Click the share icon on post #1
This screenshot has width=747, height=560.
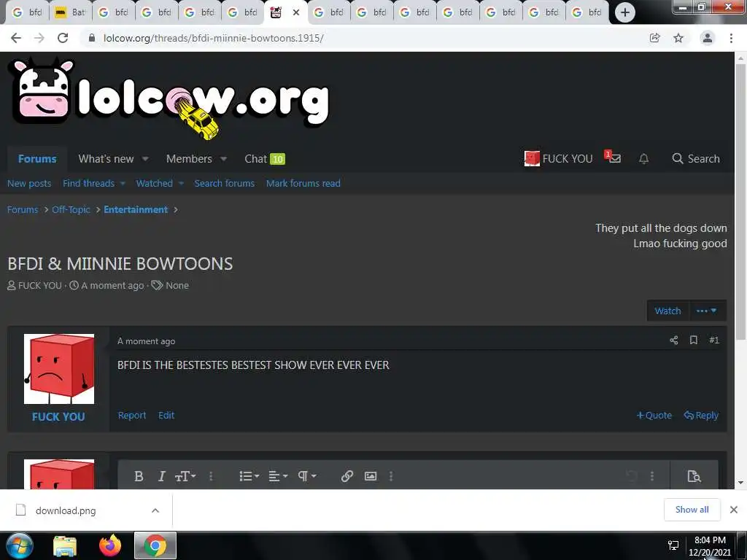[x=673, y=340]
